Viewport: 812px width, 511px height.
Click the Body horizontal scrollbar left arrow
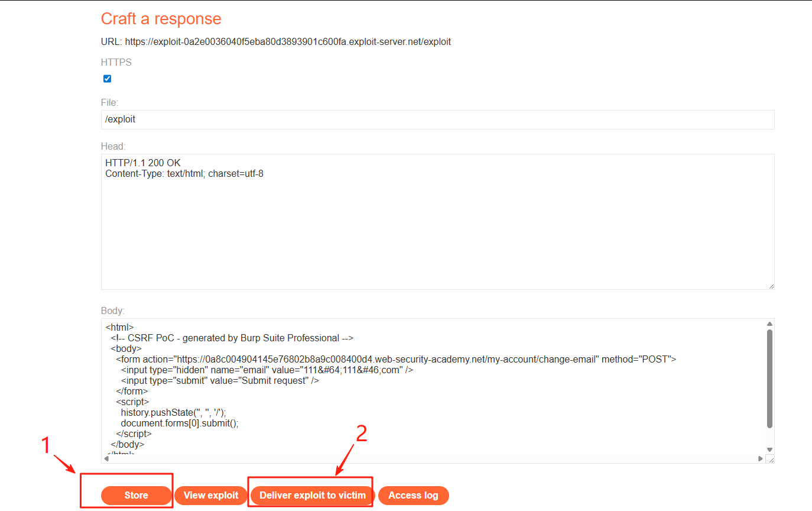pyautogui.click(x=107, y=458)
